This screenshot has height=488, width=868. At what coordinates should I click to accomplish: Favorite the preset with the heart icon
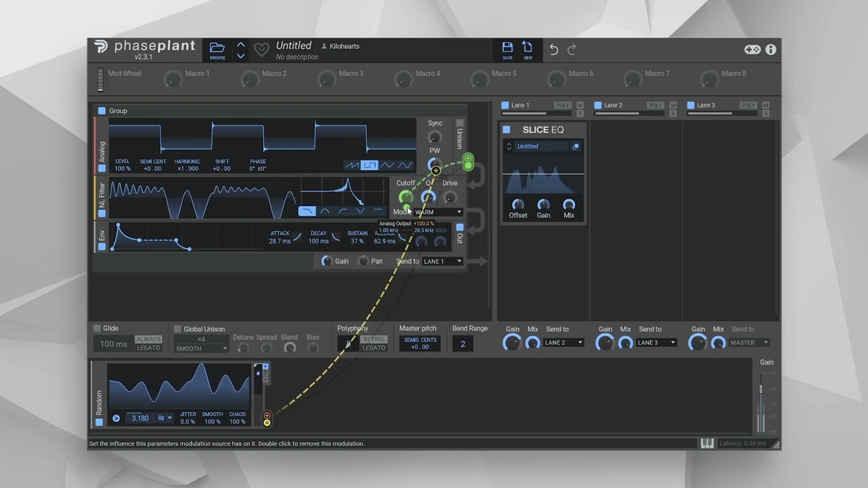tap(261, 49)
